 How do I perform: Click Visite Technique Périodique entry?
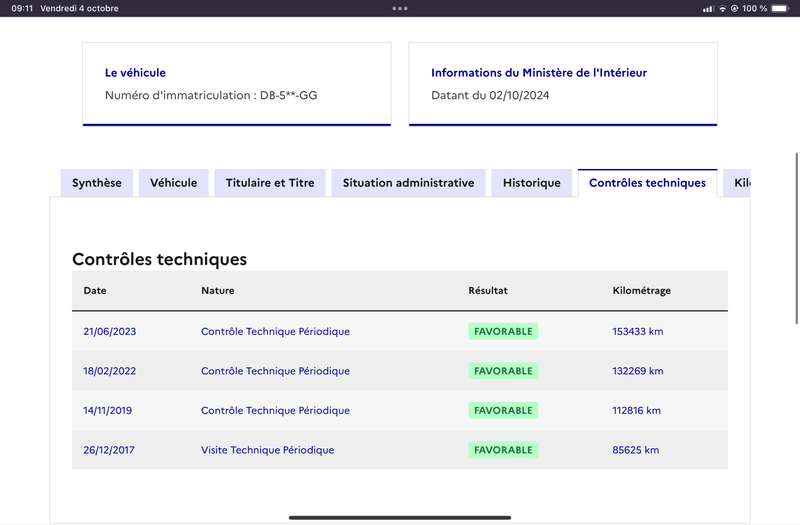pyautogui.click(x=267, y=450)
